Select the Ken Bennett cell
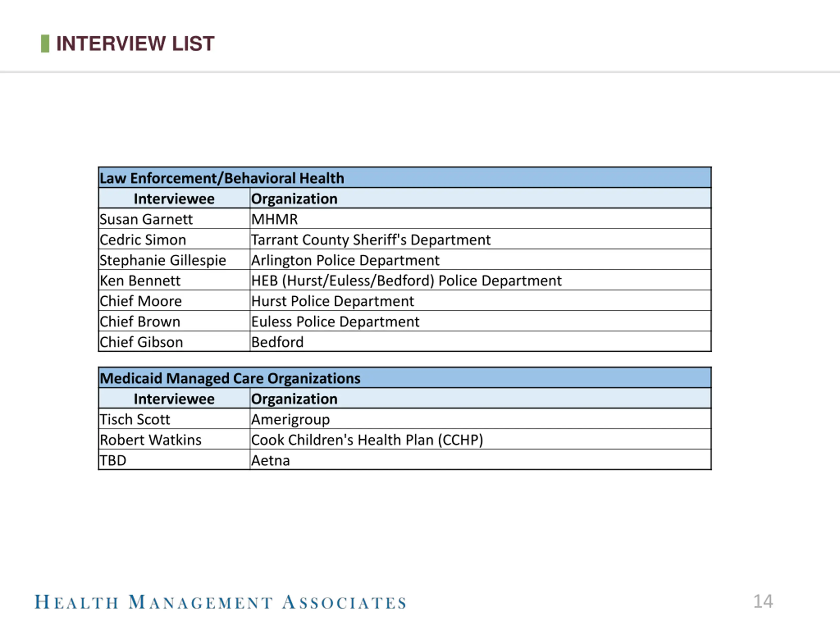 [174, 281]
